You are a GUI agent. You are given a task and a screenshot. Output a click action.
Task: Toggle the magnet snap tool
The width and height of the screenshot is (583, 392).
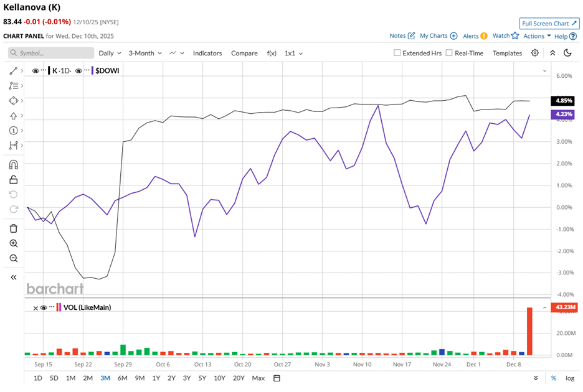point(13,165)
